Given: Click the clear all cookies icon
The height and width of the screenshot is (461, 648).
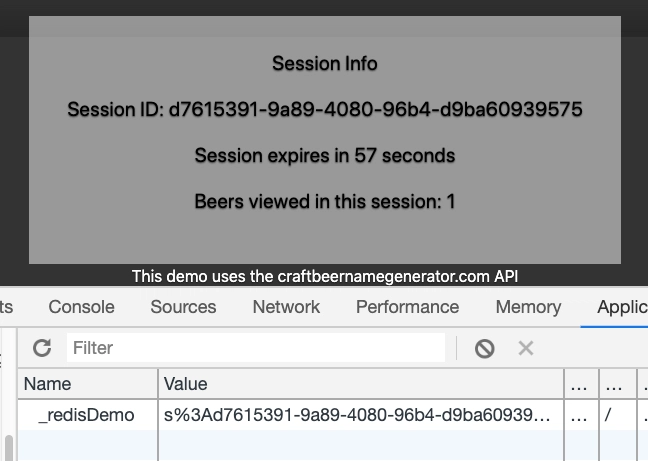Looking at the screenshot, I should (x=485, y=348).
